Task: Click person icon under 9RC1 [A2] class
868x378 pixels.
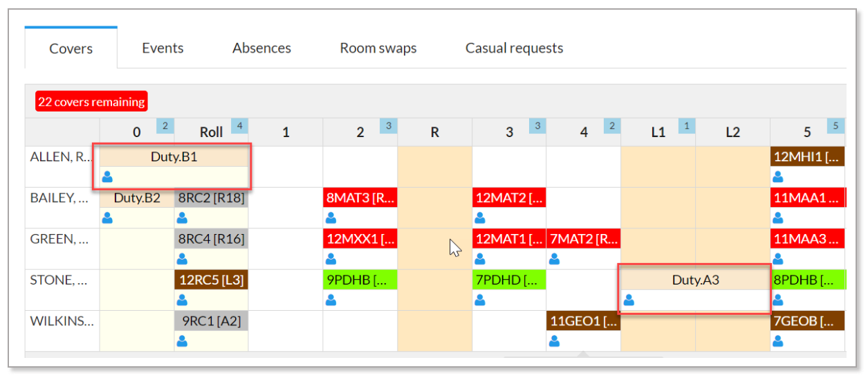Action: [x=182, y=341]
